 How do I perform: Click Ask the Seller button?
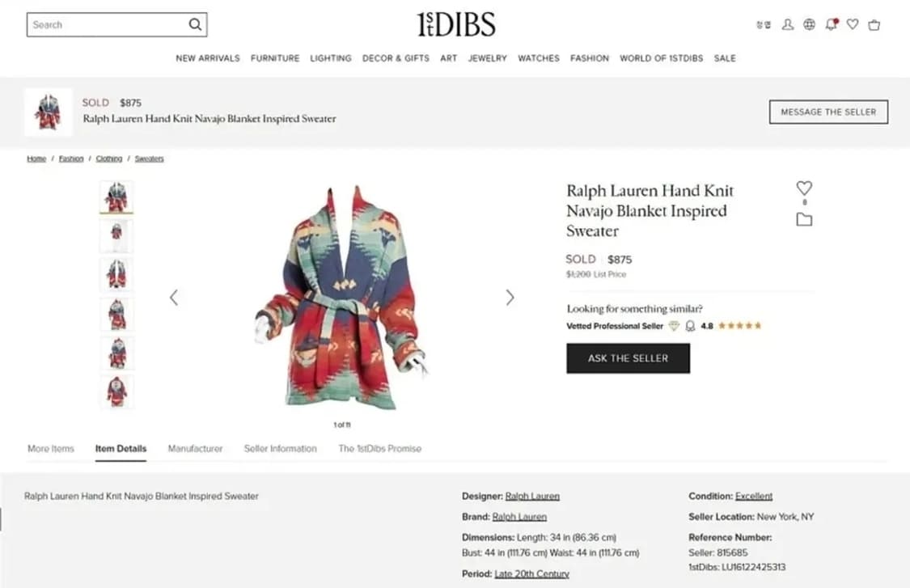click(628, 358)
